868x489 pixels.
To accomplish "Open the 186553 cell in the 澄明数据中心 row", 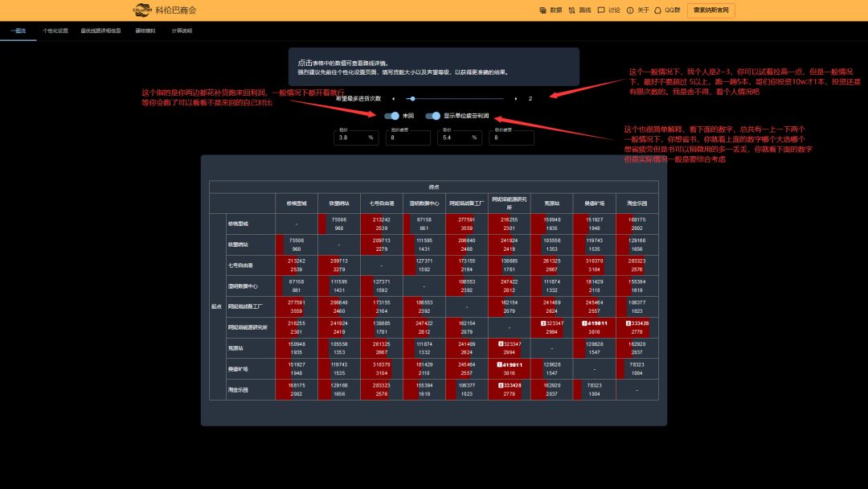I will tap(467, 286).
